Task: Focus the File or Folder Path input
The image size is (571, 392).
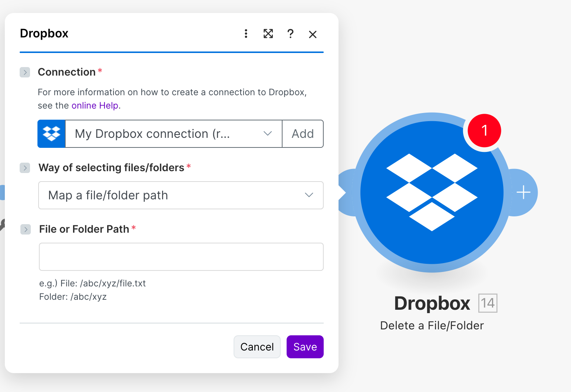Action: coord(181,257)
